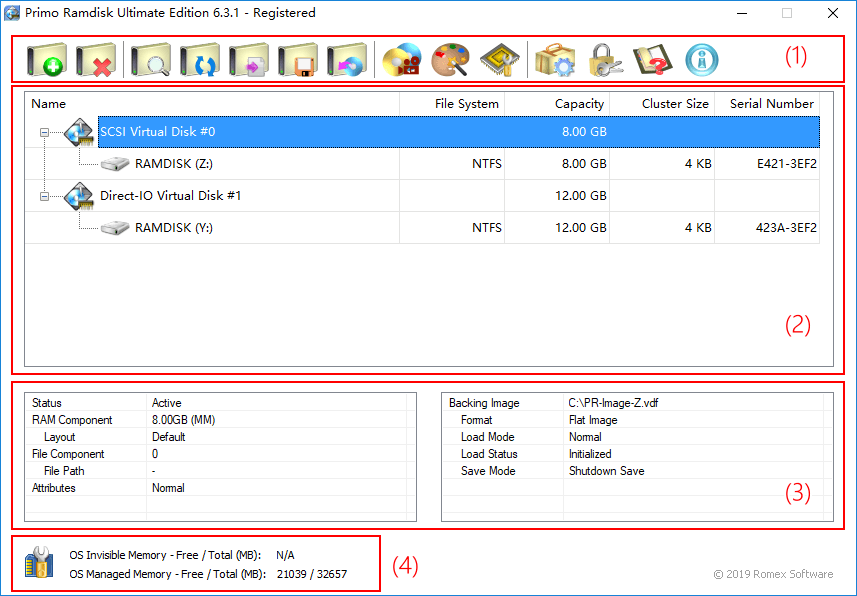
Task: Click the paint palette icon
Action: (451, 60)
